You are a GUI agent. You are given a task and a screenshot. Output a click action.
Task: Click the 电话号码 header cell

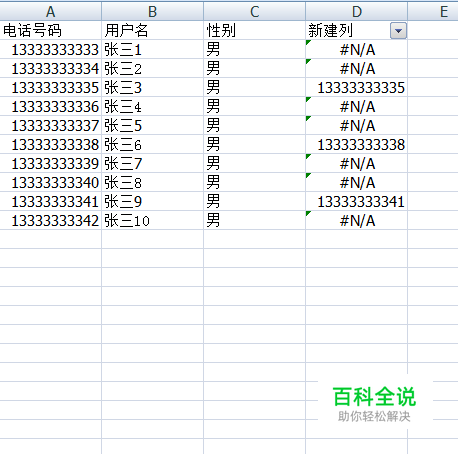51,31
